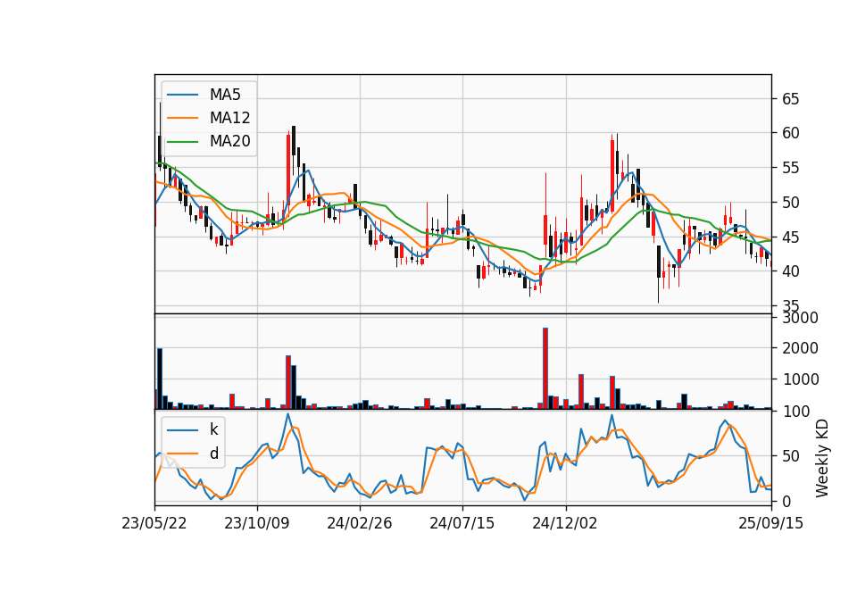This screenshot has width=857, height=616.
Task: Click the 0 tick on the KD axis
Action: click(x=786, y=501)
